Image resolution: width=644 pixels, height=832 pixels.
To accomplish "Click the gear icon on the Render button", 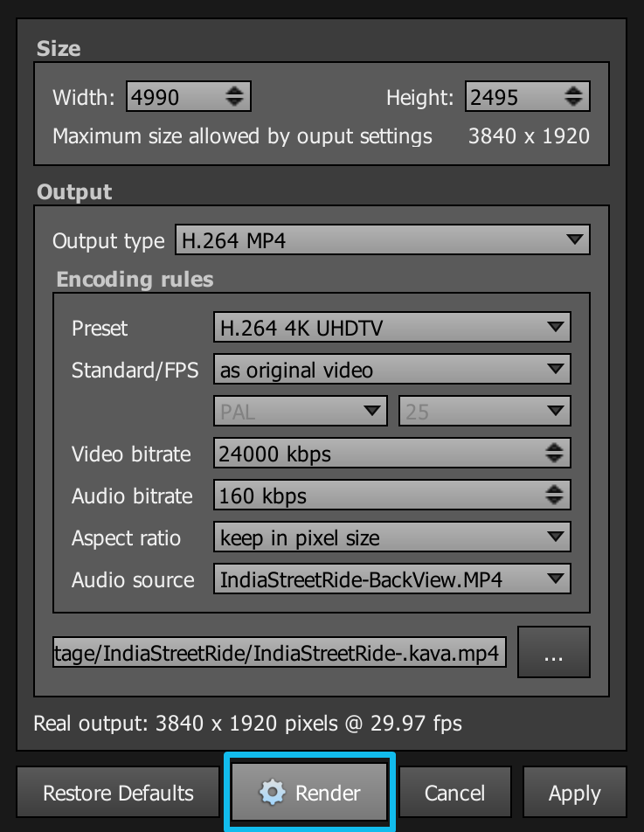I will coord(274,792).
